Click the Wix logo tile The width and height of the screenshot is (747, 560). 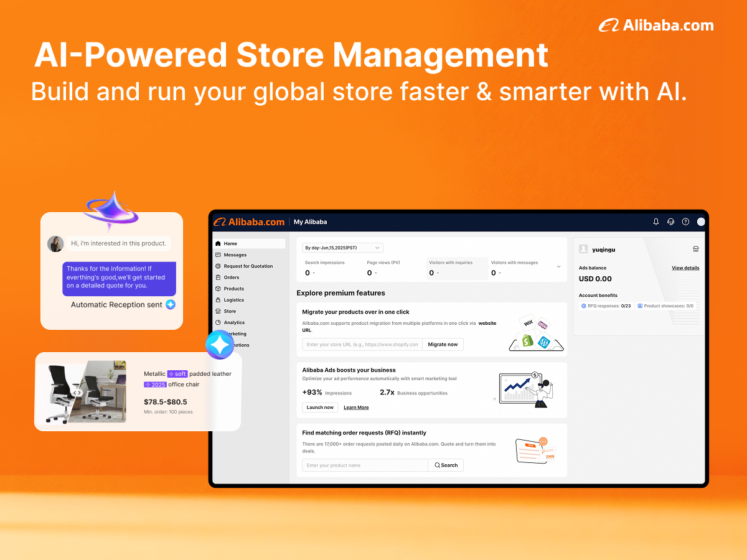(x=529, y=322)
